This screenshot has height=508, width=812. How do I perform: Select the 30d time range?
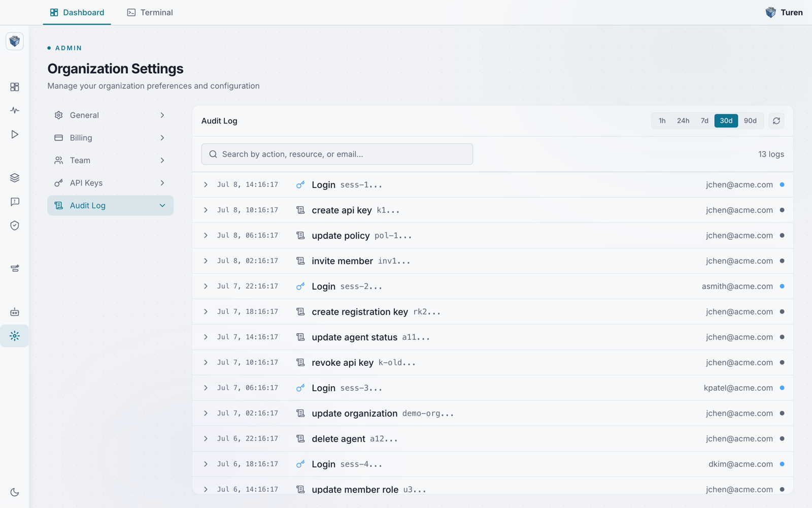(x=726, y=121)
